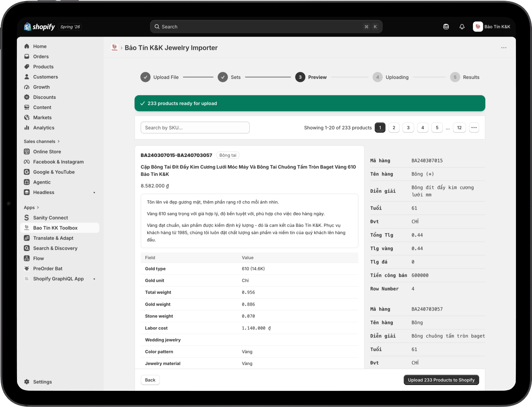Screen dimensions: 532x407
Task: Click the PreOrder Bat icon
Action: pos(27,269)
